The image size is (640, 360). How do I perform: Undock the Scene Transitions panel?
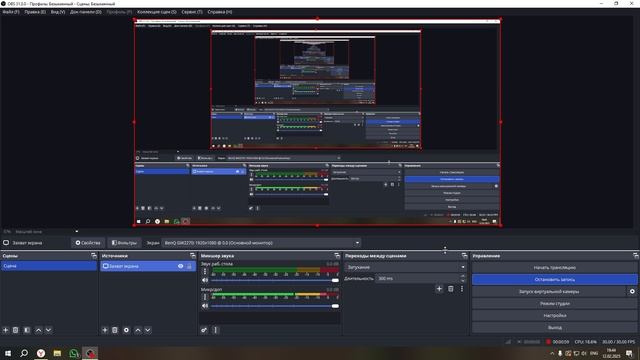(x=464, y=256)
